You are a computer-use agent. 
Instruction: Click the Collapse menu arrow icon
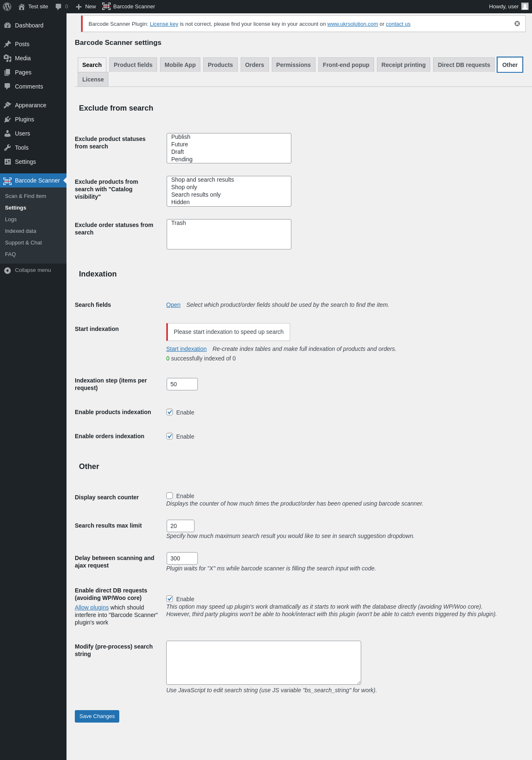click(x=7, y=270)
